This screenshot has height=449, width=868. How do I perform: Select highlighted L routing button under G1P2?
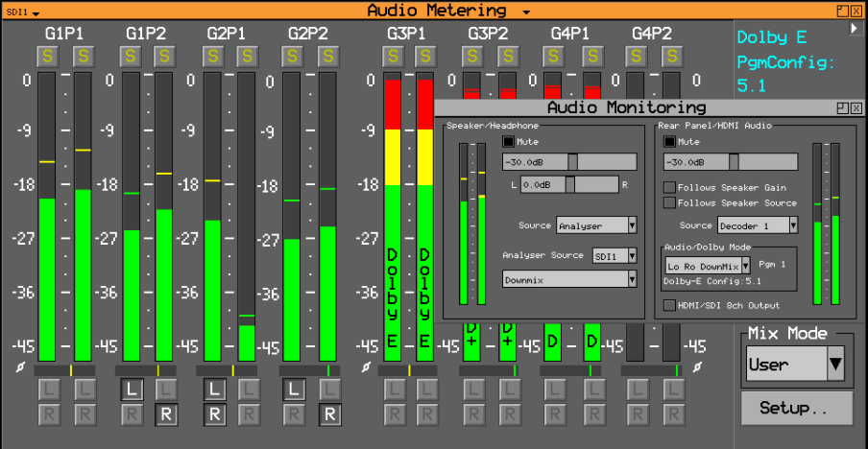coord(132,390)
